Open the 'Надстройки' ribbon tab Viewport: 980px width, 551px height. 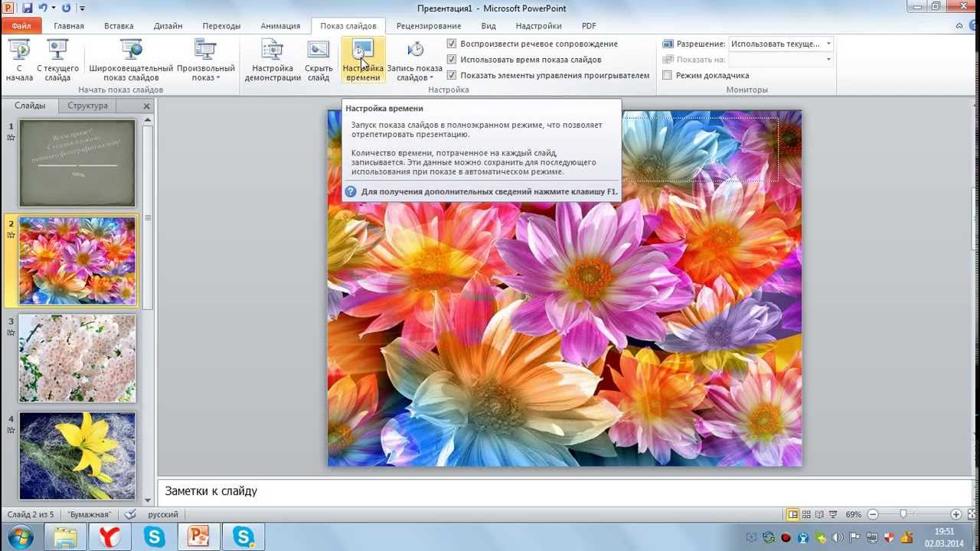click(x=539, y=26)
